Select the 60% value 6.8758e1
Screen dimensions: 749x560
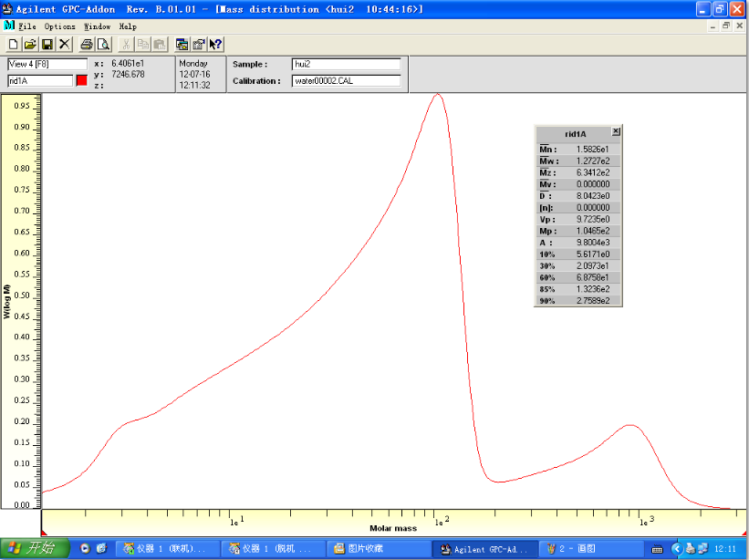coord(592,277)
